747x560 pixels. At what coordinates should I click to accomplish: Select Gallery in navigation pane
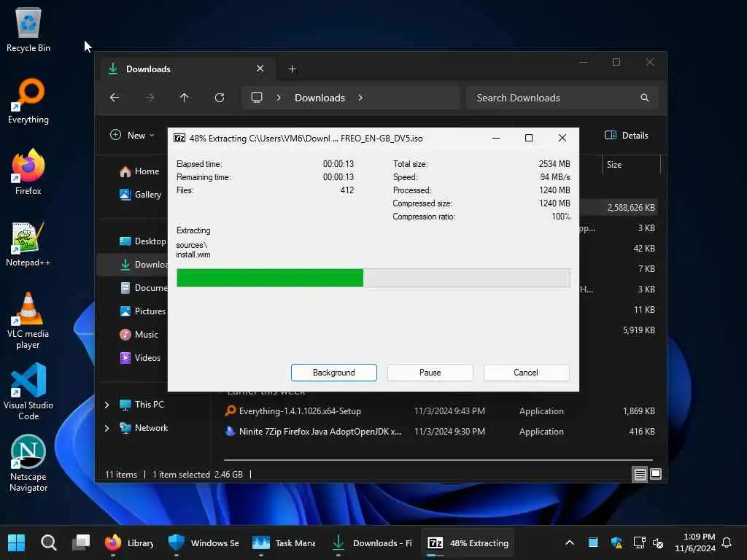pos(141,194)
